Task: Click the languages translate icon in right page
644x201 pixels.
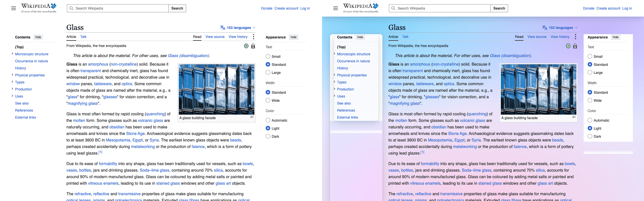Action: 545,28
